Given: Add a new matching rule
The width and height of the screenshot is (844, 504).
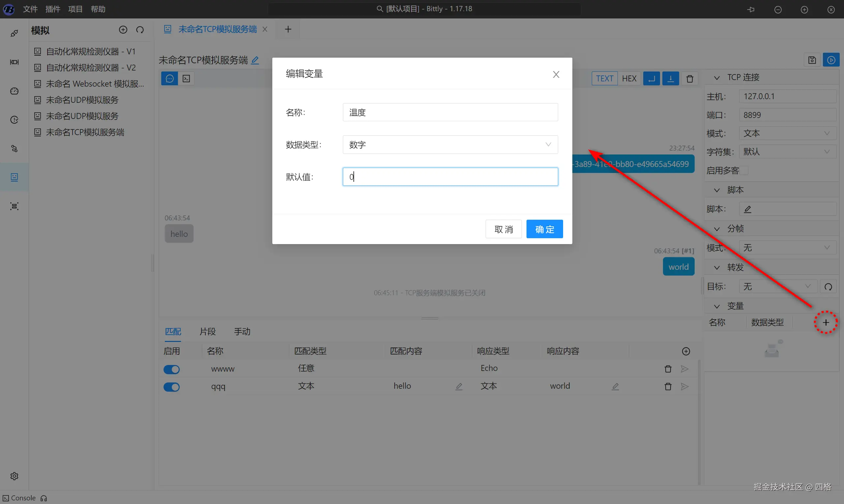Looking at the screenshot, I should click(x=686, y=351).
